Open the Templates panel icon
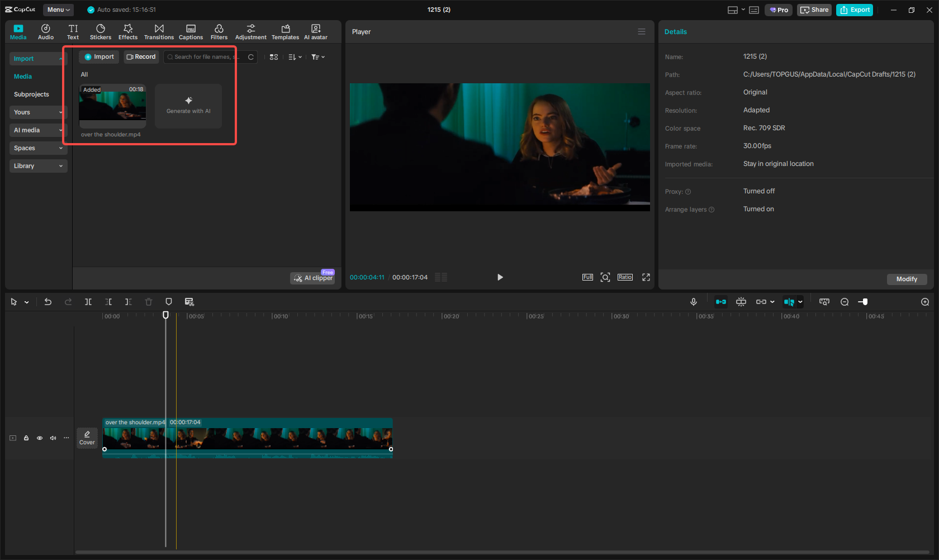Image resolution: width=939 pixels, height=560 pixels. [286, 32]
